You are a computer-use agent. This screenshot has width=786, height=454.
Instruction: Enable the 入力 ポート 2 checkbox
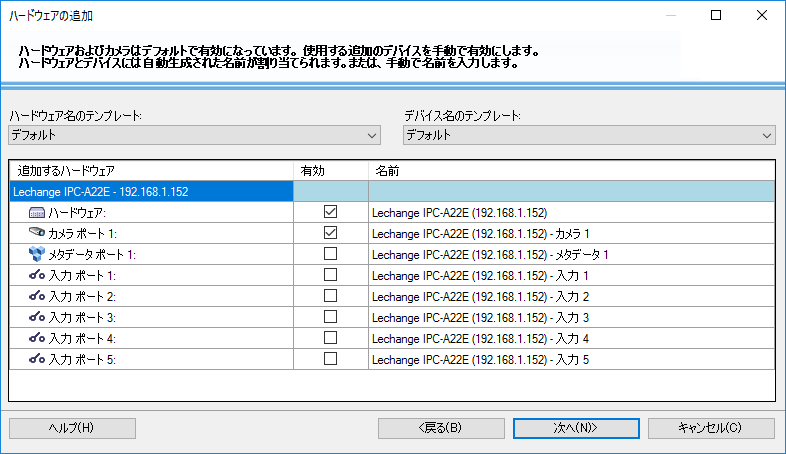tap(330, 296)
